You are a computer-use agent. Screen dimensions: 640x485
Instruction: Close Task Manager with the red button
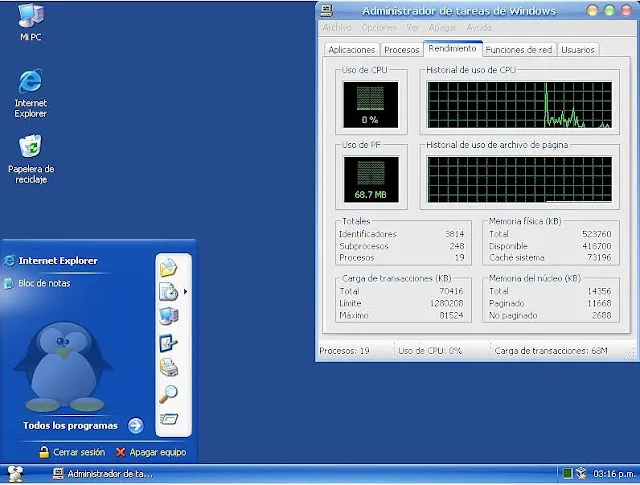[626, 11]
